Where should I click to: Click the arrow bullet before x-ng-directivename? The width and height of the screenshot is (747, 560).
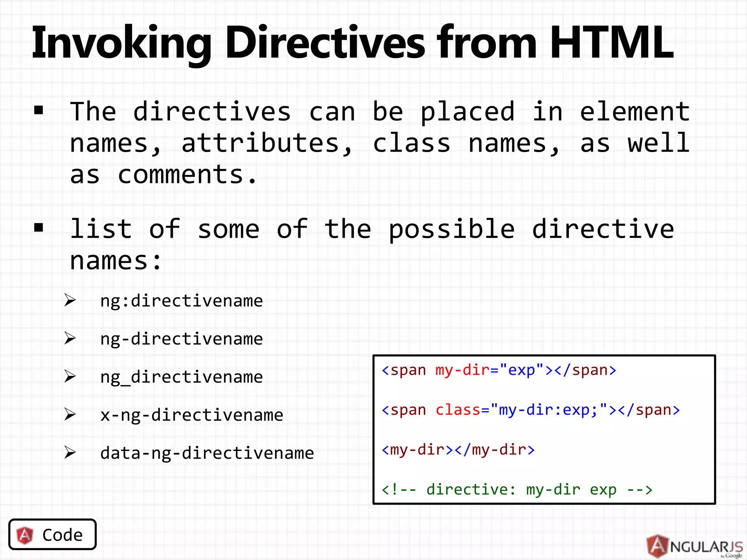click(70, 415)
